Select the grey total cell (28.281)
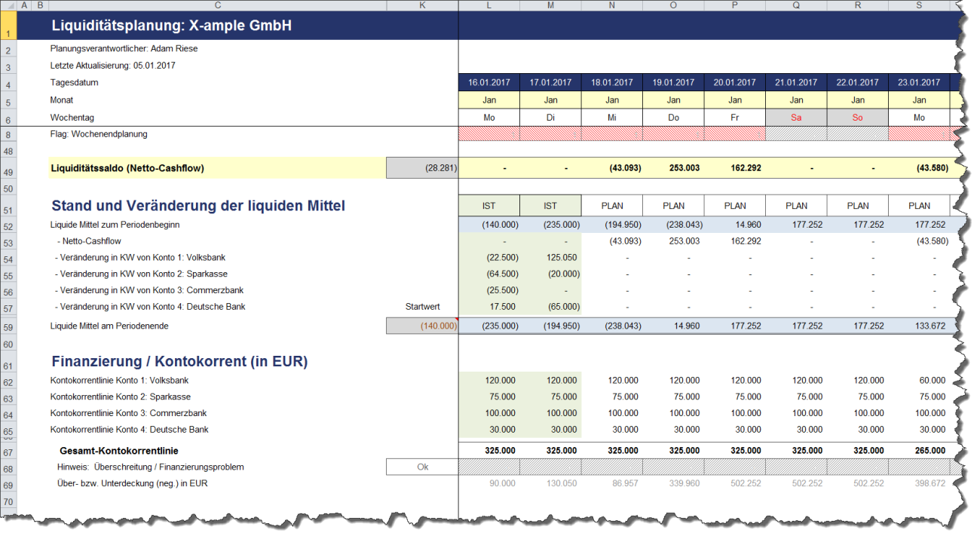Image resolution: width=980 pixels, height=539 pixels. pyautogui.click(x=421, y=168)
